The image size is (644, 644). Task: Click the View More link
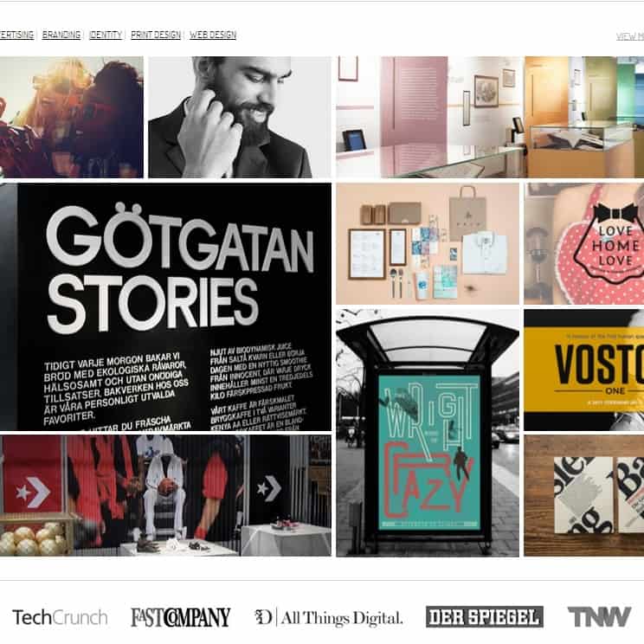630,36
